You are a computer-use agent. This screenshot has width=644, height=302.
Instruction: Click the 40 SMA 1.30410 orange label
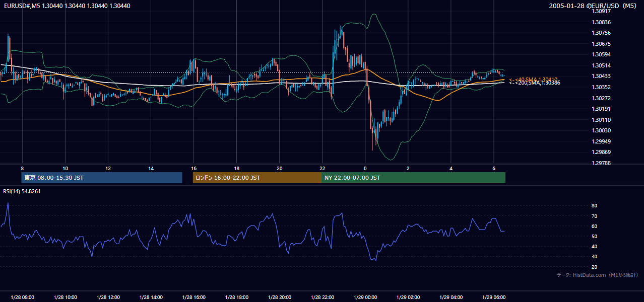[534, 80]
